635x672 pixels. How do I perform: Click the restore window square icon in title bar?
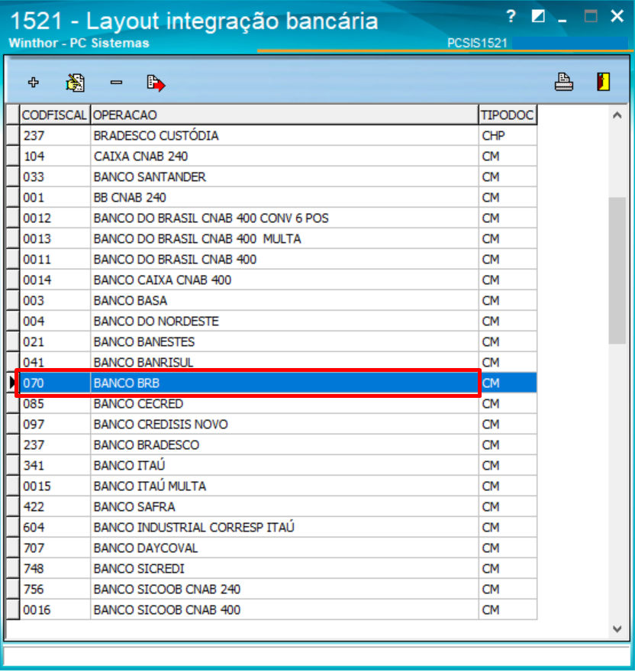click(x=538, y=16)
